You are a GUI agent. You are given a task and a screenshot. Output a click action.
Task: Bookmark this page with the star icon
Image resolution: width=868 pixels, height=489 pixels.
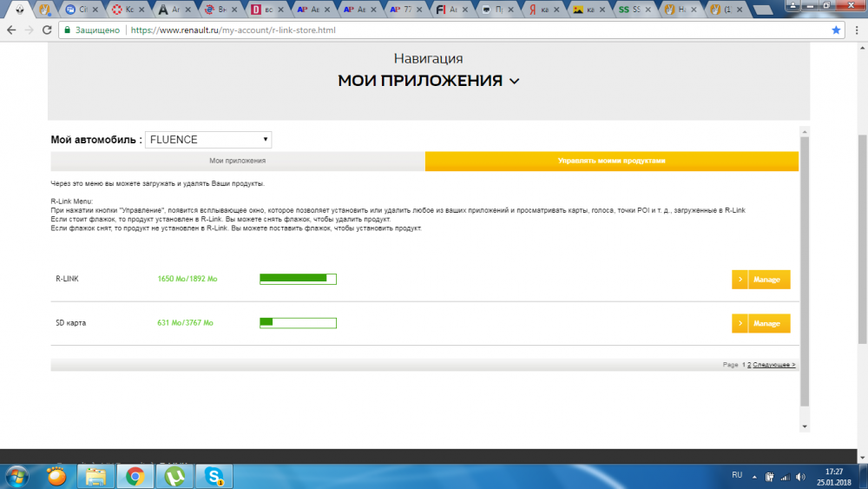tap(836, 30)
